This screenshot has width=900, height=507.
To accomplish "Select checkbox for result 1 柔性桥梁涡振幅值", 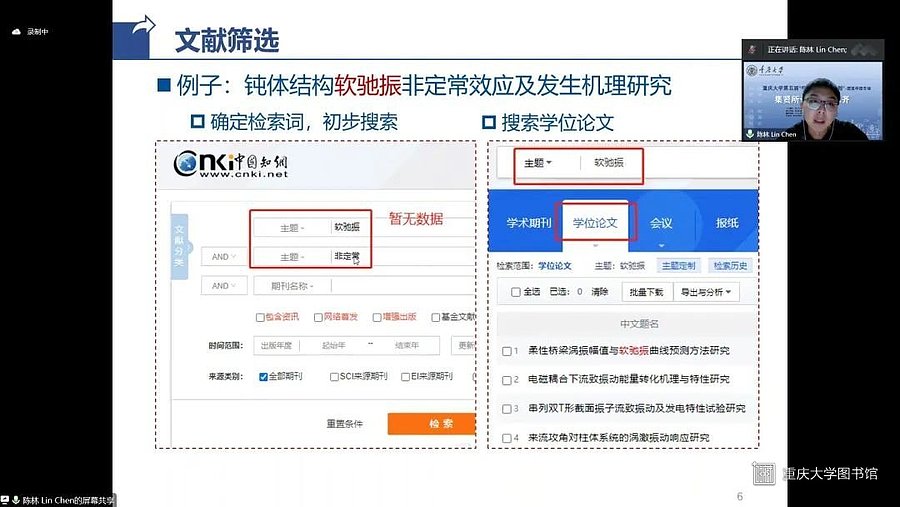I will 507,351.
